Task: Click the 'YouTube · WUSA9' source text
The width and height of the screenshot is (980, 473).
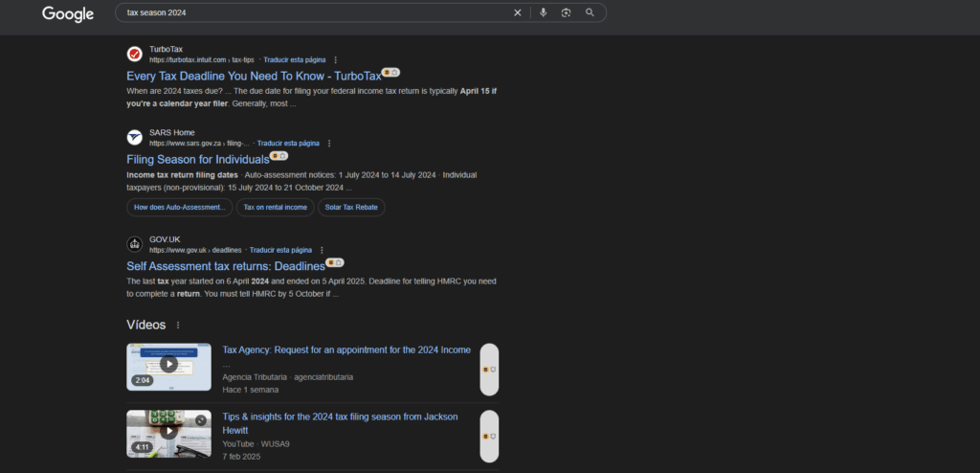Action: [x=256, y=444]
